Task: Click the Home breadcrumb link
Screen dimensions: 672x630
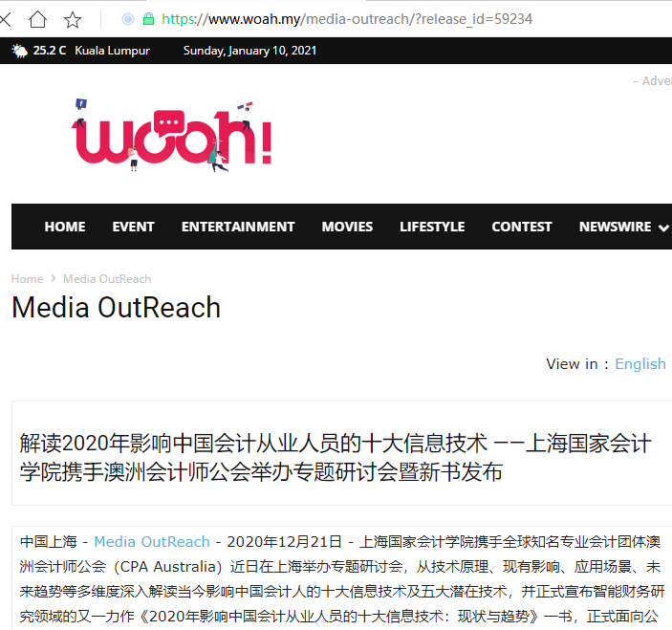Action: click(27, 279)
